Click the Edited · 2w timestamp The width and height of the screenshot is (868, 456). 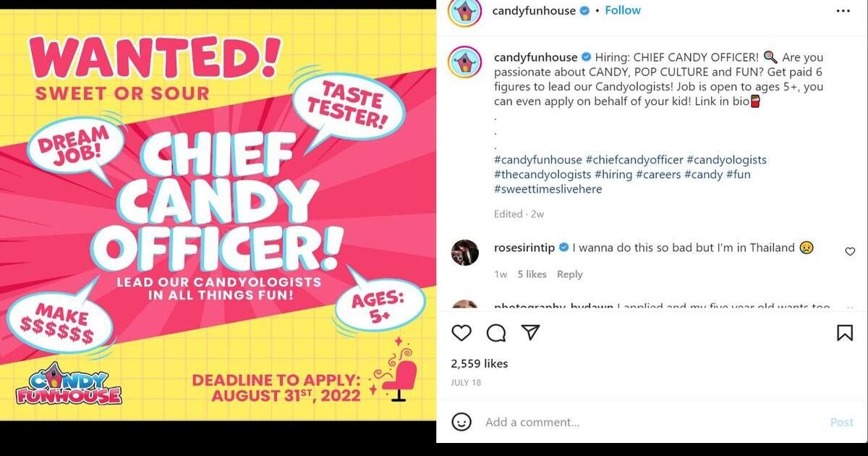tap(519, 214)
